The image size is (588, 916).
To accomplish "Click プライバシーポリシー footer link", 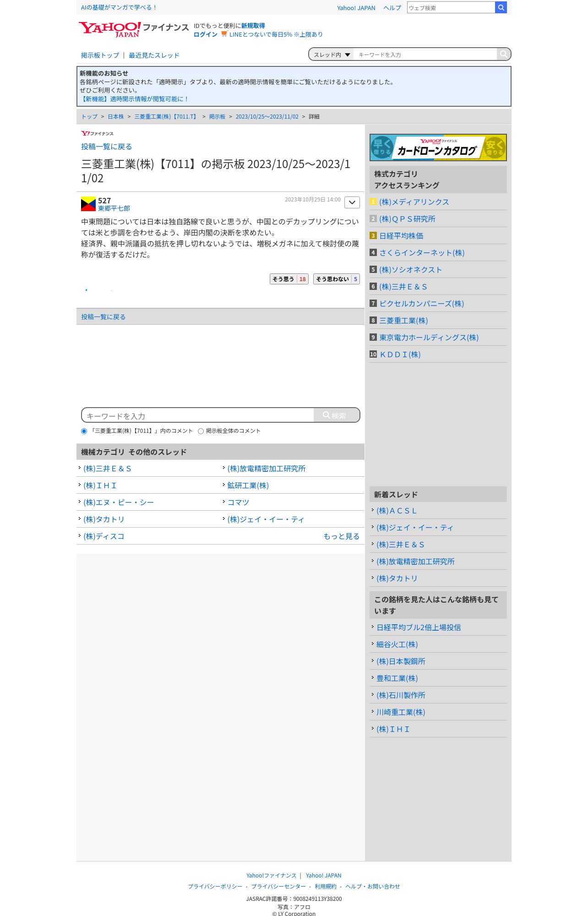I will 215,887.
